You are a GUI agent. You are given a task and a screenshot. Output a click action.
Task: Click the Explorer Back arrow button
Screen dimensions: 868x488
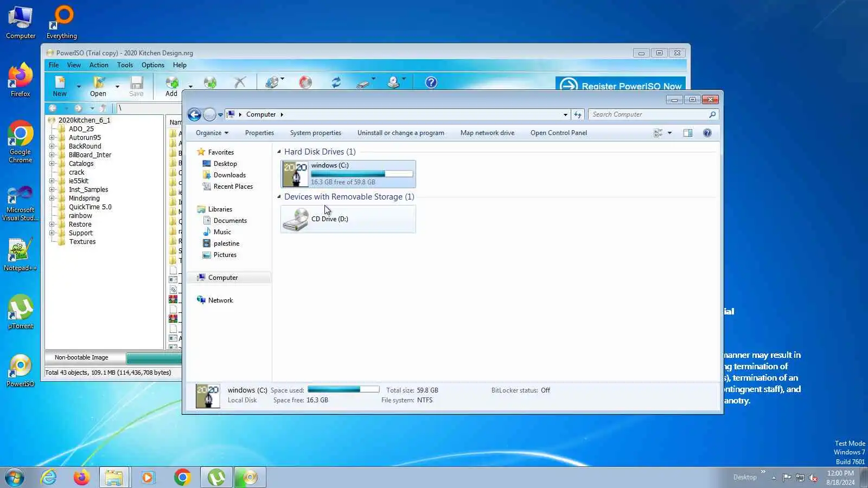coord(194,114)
